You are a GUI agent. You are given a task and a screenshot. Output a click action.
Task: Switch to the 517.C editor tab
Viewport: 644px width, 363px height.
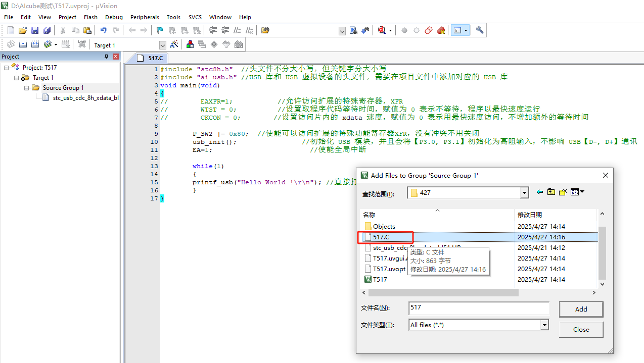click(150, 58)
